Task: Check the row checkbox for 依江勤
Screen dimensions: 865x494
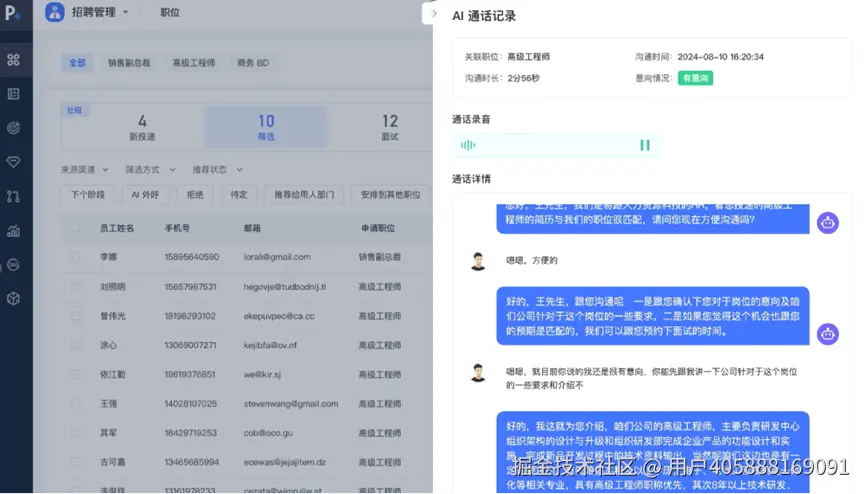Action: 75,374
